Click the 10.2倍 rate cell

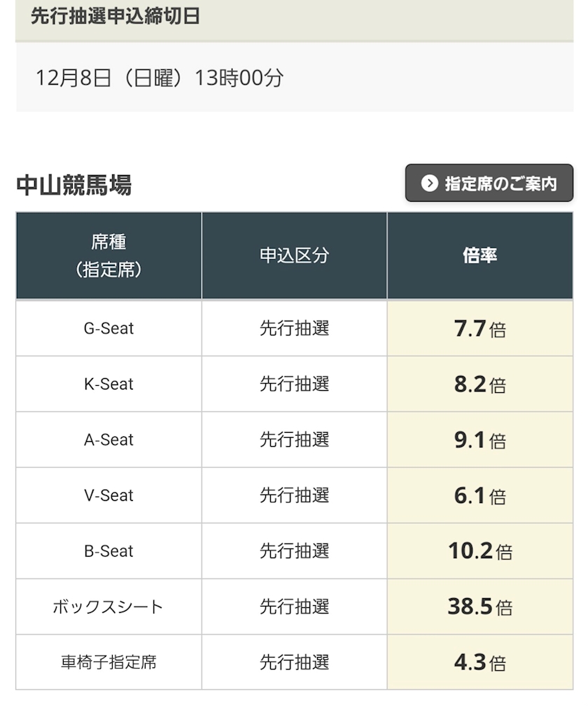pos(479,551)
